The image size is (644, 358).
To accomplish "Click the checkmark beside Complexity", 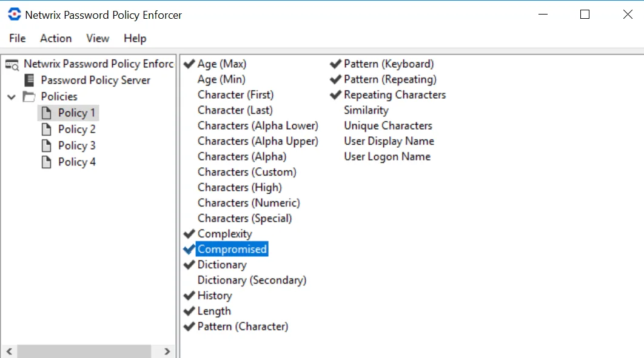I will 189,234.
